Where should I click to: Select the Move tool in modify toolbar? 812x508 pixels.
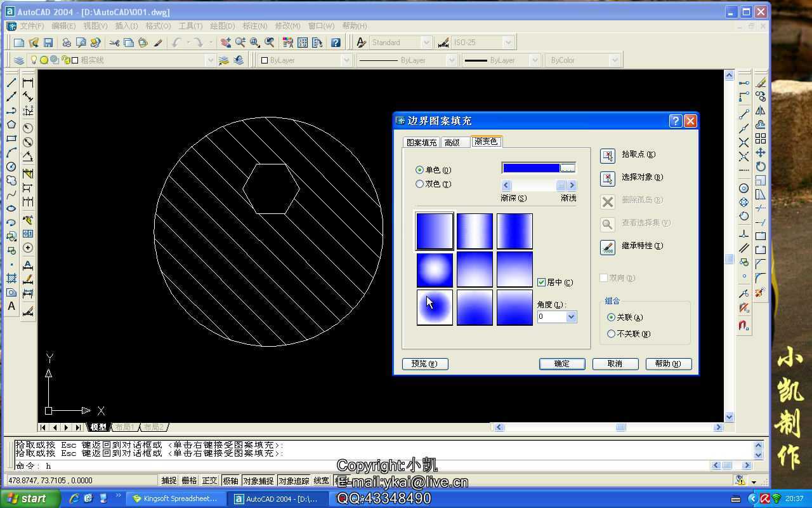pyautogui.click(x=761, y=152)
